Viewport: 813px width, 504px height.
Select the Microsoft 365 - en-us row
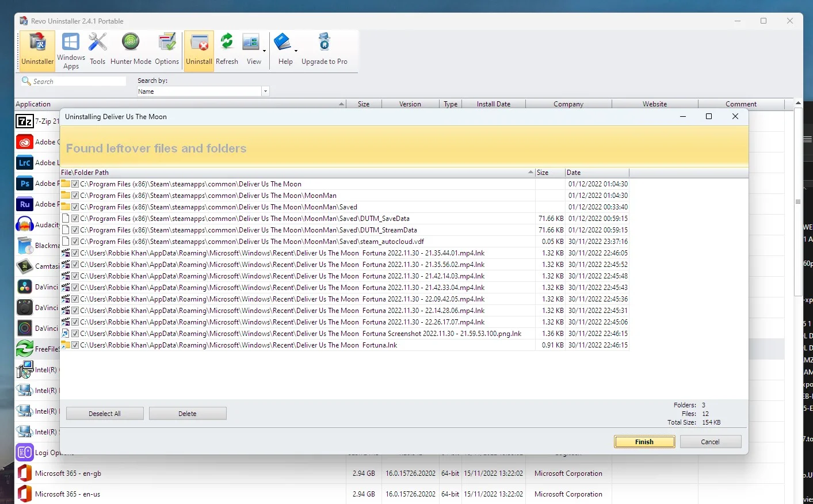(x=399, y=494)
